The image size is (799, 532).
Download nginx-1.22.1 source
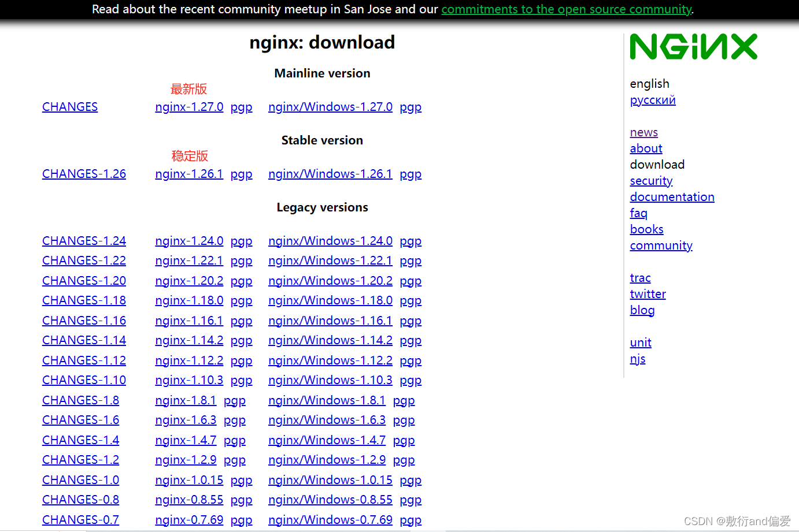click(189, 261)
